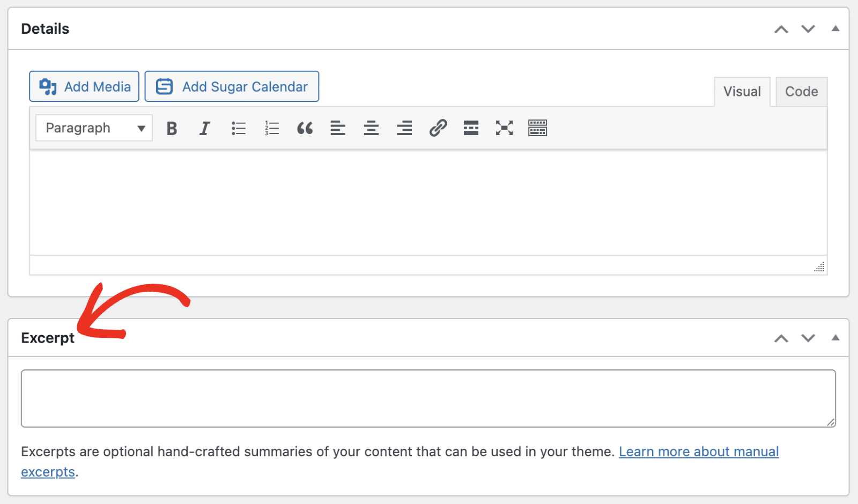Click the Add Sugar Calendar button
The width and height of the screenshot is (858, 504).
pyautogui.click(x=232, y=86)
